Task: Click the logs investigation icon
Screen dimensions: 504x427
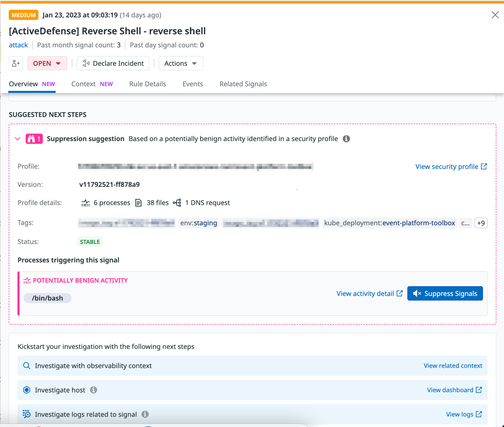Action: [27, 414]
